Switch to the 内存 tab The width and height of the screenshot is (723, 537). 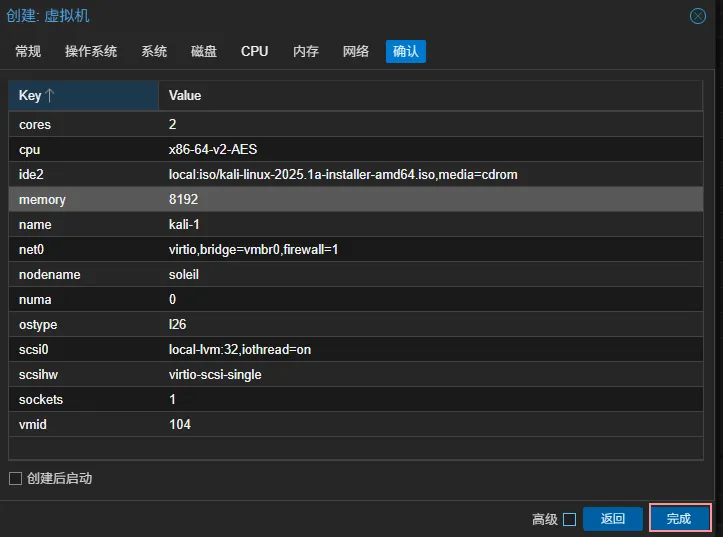click(306, 51)
